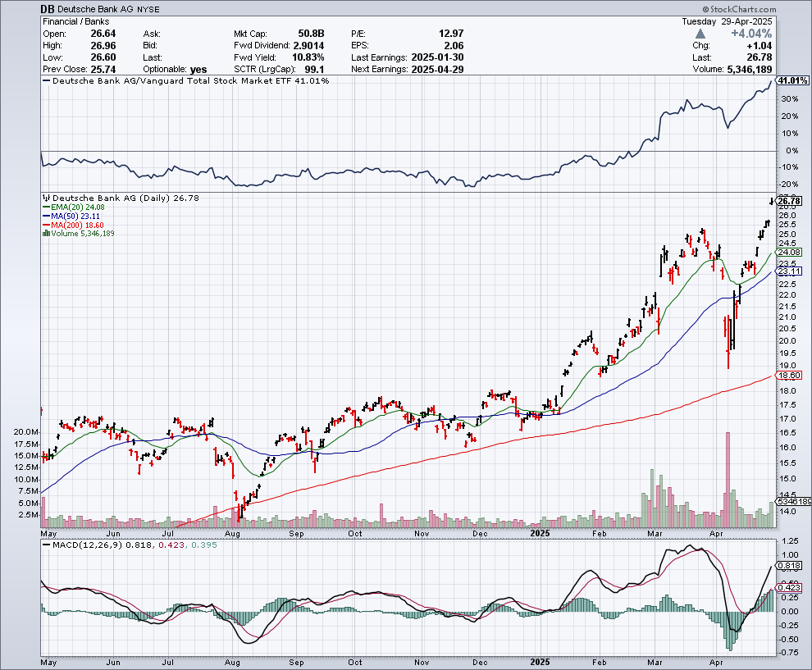Click the volume bars icon in legend
This screenshot has width=812, height=670.
[46, 234]
